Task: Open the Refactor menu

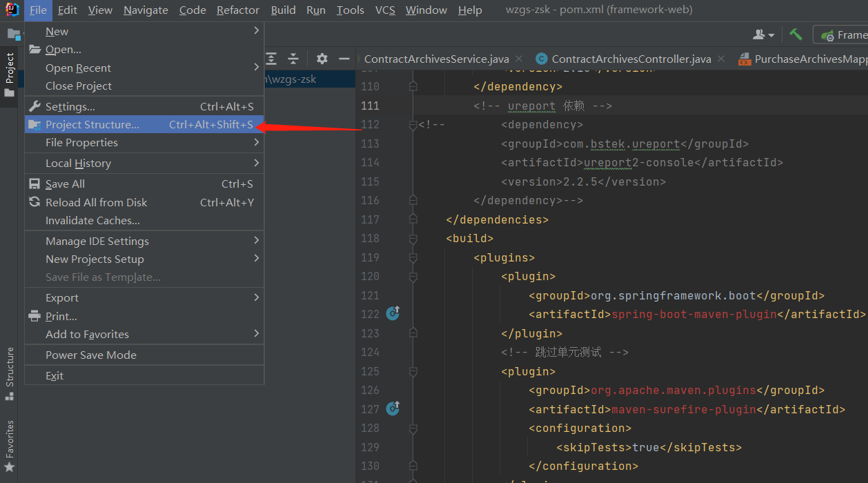Action: point(237,10)
